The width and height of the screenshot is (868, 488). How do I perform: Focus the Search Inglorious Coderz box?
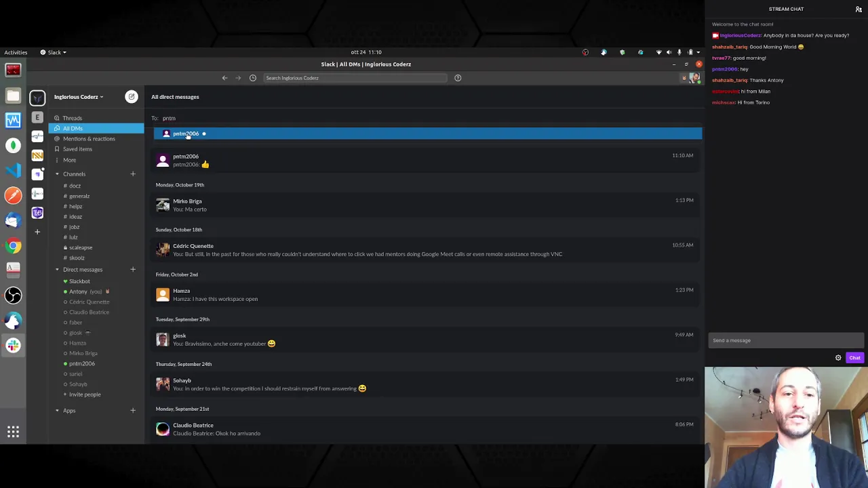click(355, 78)
